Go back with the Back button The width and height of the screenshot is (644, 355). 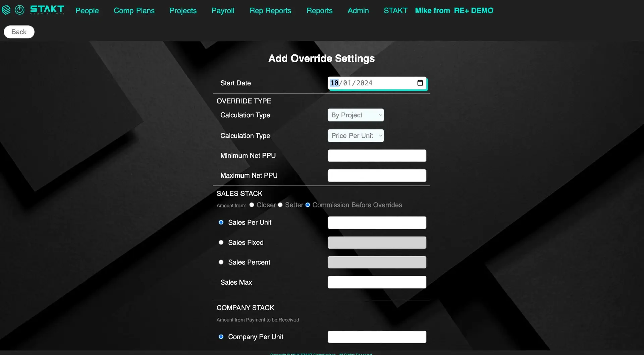[x=19, y=32]
